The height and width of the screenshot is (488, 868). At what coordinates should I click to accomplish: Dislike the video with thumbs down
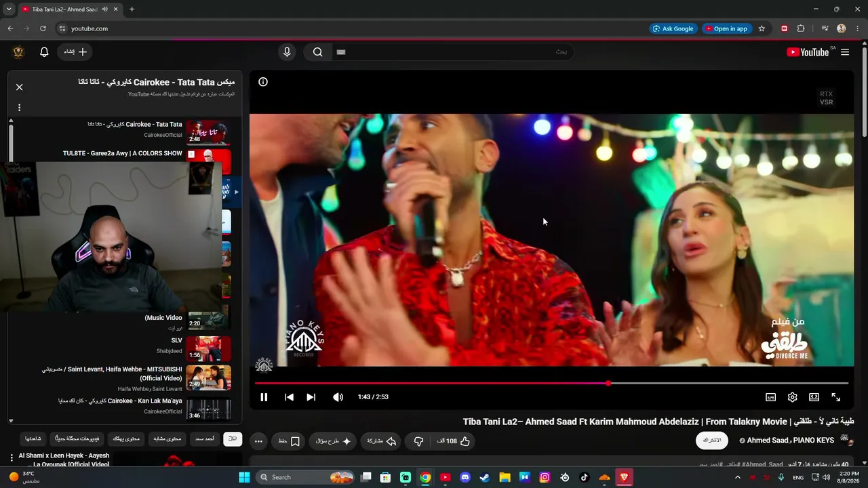(x=418, y=441)
